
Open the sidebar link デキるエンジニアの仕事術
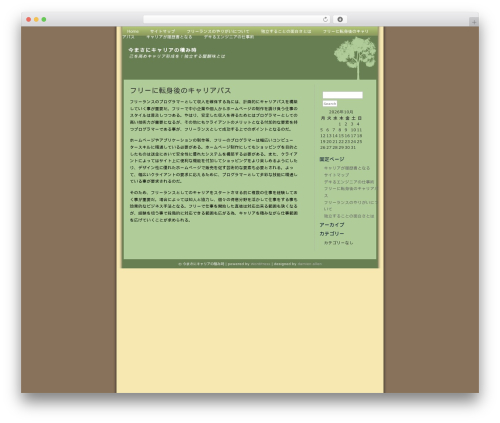[349, 182]
